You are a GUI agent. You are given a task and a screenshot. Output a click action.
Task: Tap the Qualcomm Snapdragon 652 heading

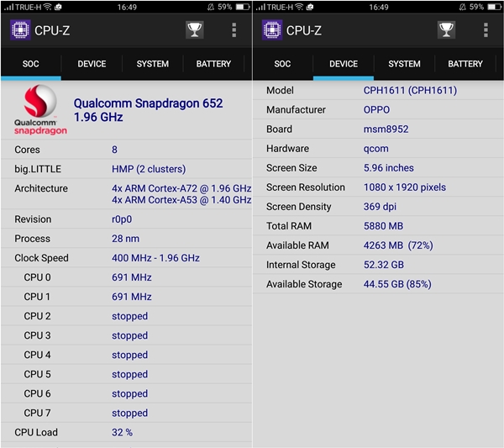click(x=148, y=110)
